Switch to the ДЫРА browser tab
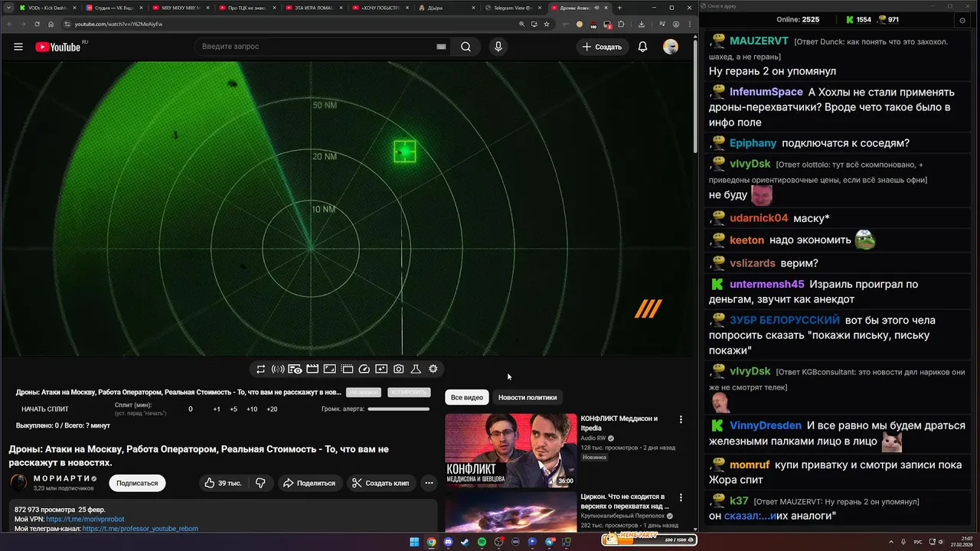Viewport: 980px width, 551px height. (446, 8)
